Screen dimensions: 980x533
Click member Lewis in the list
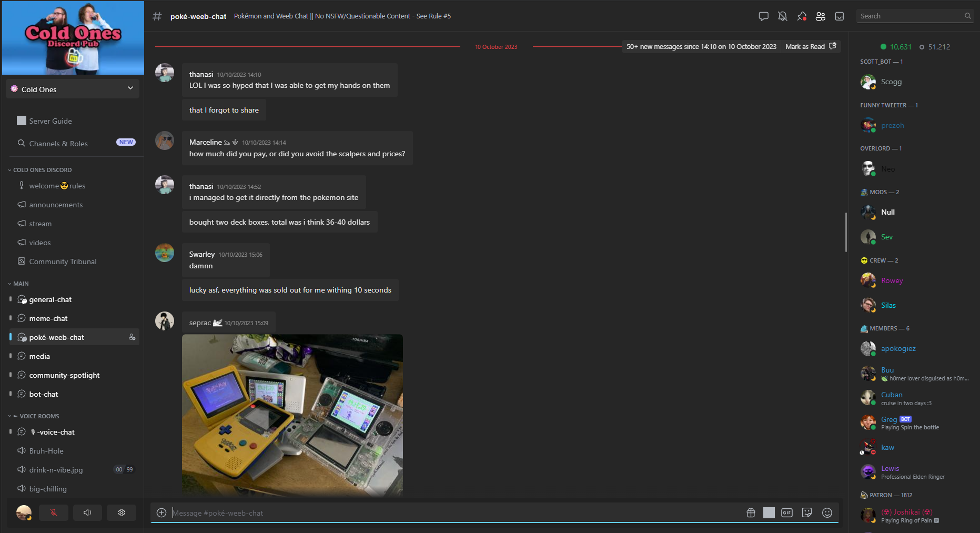click(915, 472)
